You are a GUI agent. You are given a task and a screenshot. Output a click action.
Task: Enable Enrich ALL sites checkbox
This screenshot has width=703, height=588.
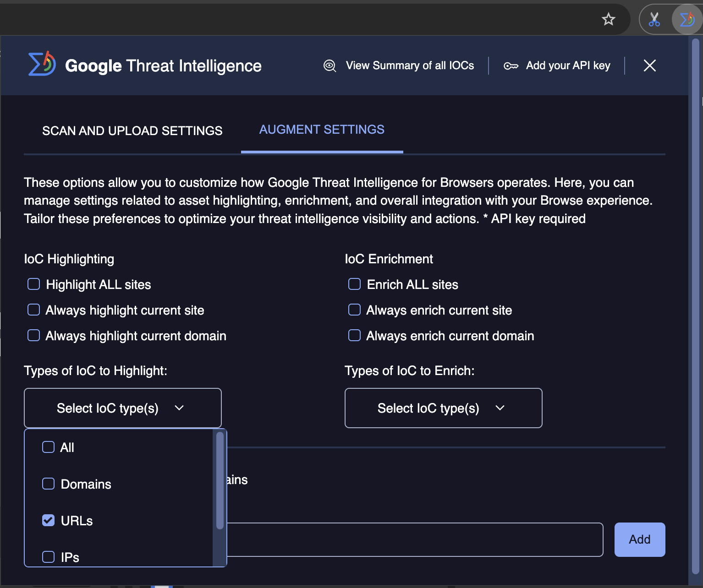pos(355,284)
